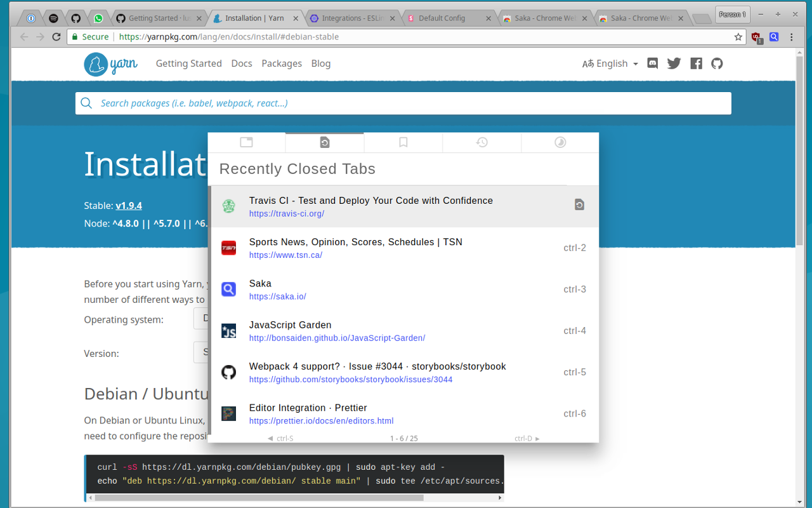Open the Saka open-tabs mode icon
Screen dimensions: 812x508
pyautogui.click(x=246, y=142)
